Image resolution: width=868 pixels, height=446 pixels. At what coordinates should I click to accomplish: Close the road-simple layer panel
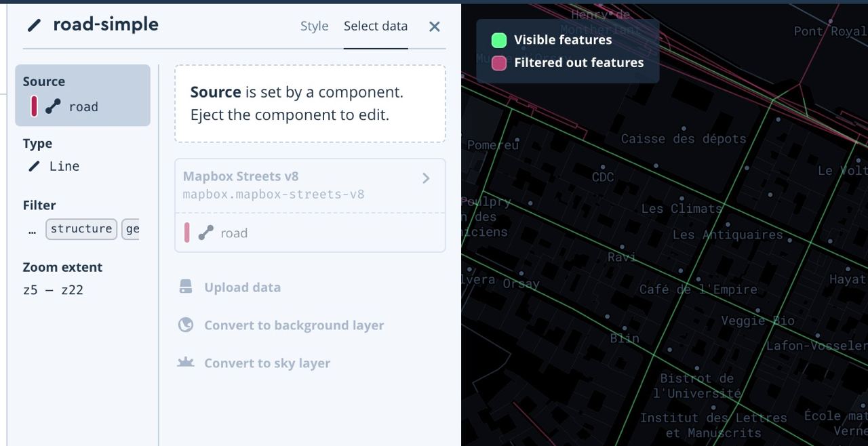435,26
